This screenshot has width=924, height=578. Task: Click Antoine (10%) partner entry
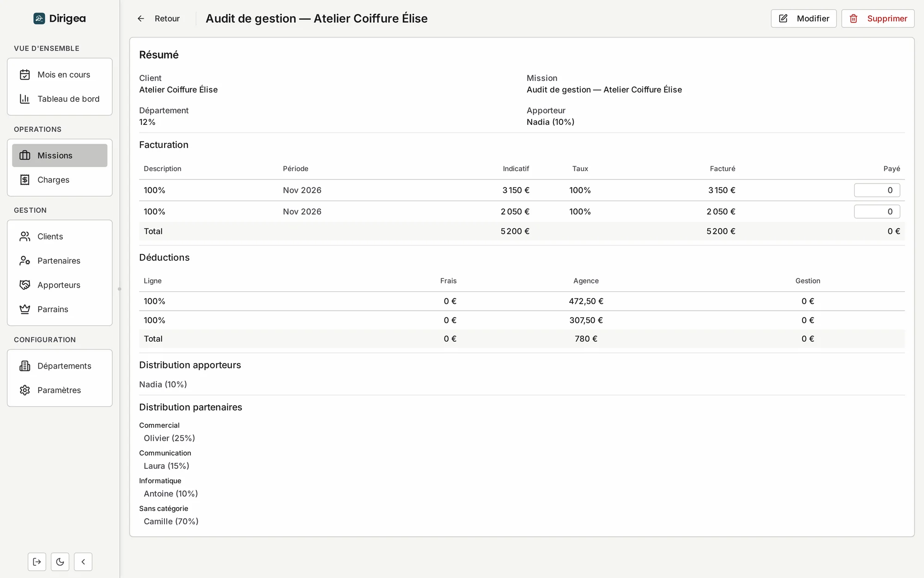[170, 493]
